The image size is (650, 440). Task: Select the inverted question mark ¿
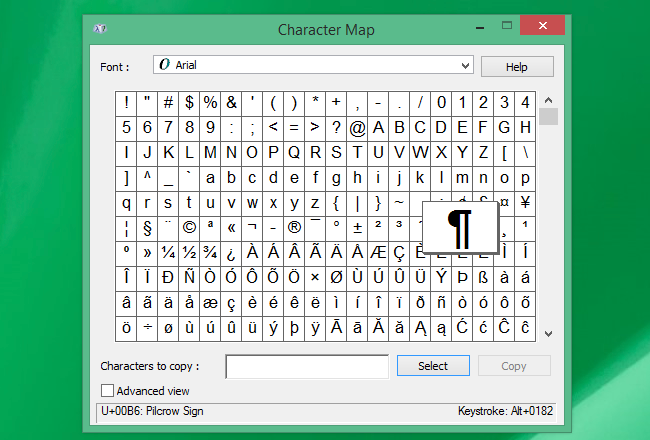231,252
